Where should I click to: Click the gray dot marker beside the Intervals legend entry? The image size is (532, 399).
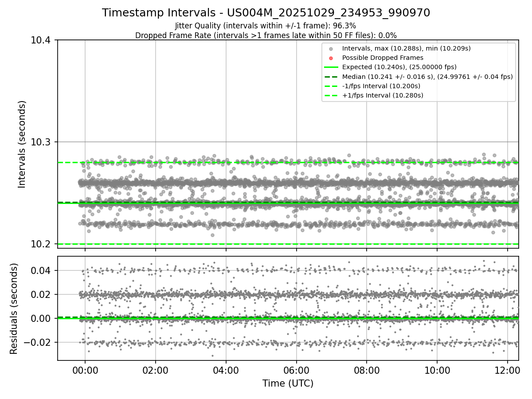(x=331, y=49)
